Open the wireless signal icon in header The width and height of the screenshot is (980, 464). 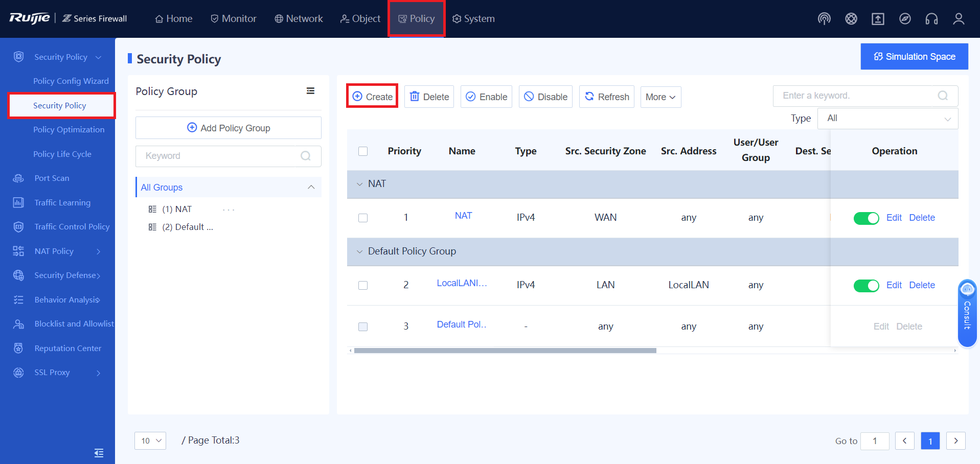(824, 19)
